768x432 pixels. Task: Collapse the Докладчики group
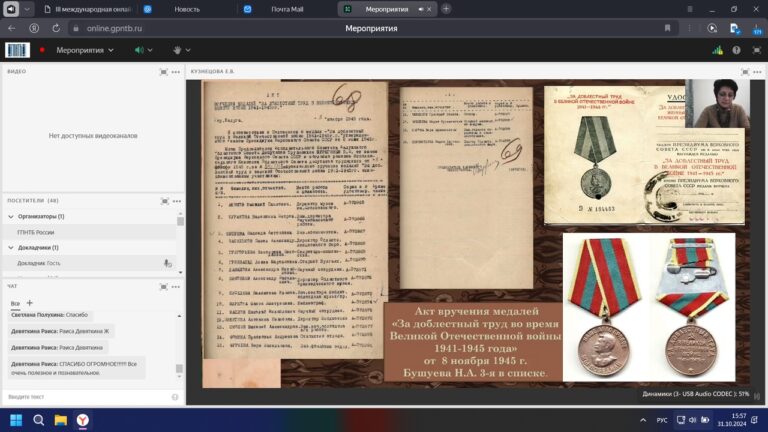coord(11,247)
